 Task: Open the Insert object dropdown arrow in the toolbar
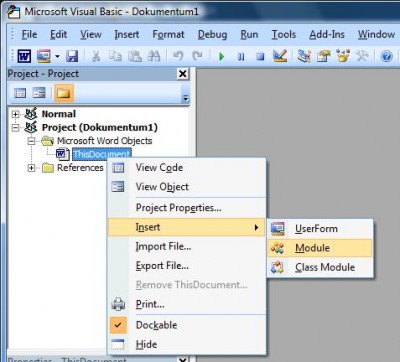point(57,56)
